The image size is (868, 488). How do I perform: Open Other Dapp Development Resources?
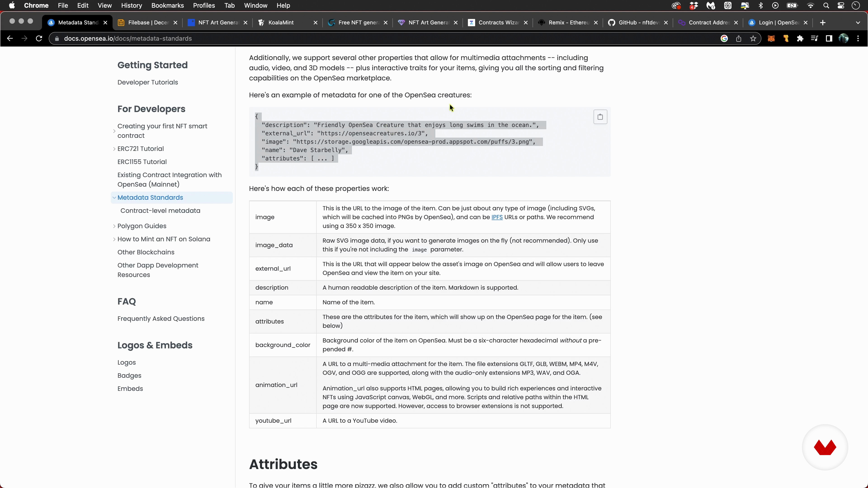[158, 270]
